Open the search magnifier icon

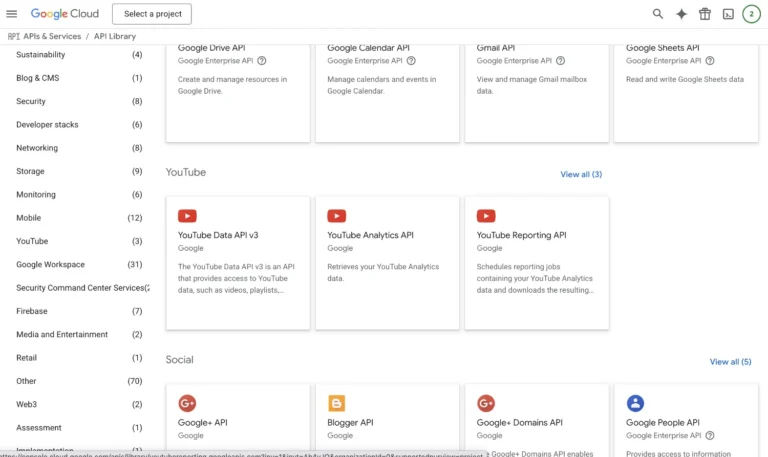pyautogui.click(x=658, y=14)
